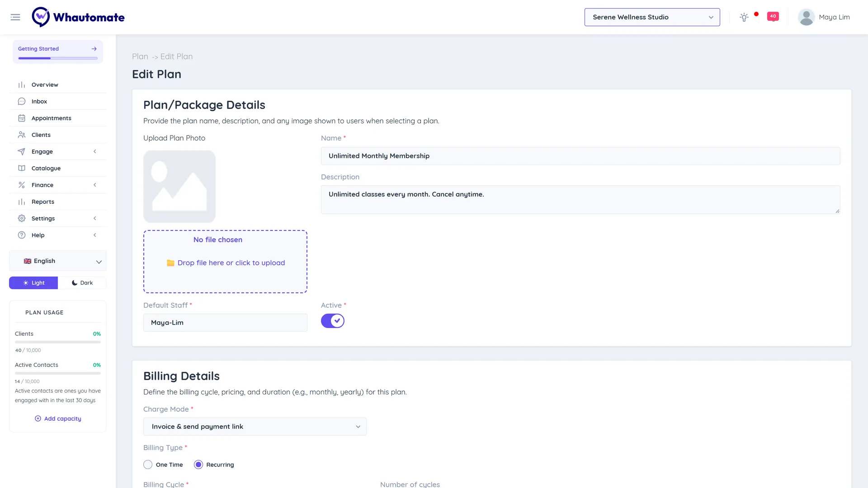The width and height of the screenshot is (868, 488).
Task: Open the lightbulb tips icon
Action: coord(744,17)
